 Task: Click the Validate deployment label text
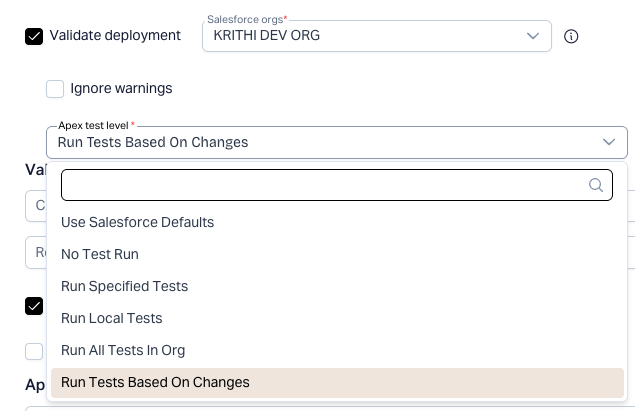coord(115,36)
